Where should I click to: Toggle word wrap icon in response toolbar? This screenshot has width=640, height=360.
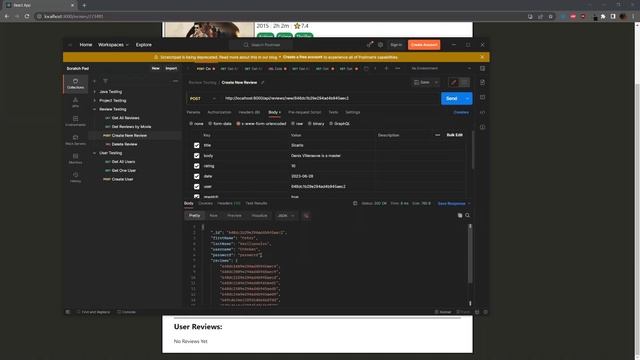[x=306, y=216]
